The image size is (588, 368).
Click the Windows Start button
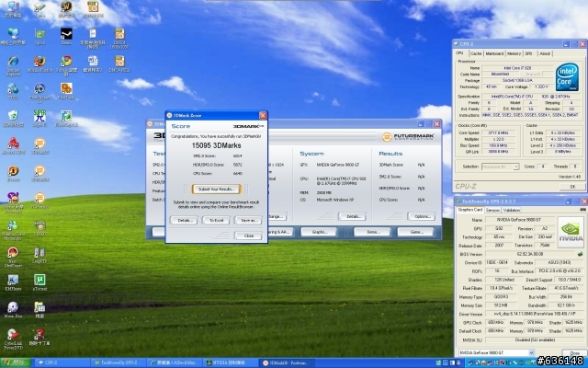click(16, 362)
